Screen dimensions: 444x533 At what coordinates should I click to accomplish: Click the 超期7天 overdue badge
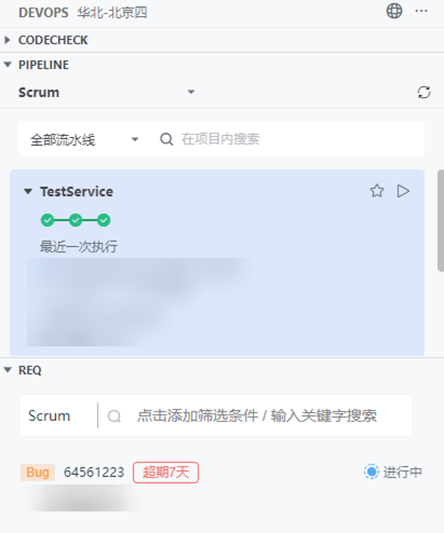pos(166,472)
